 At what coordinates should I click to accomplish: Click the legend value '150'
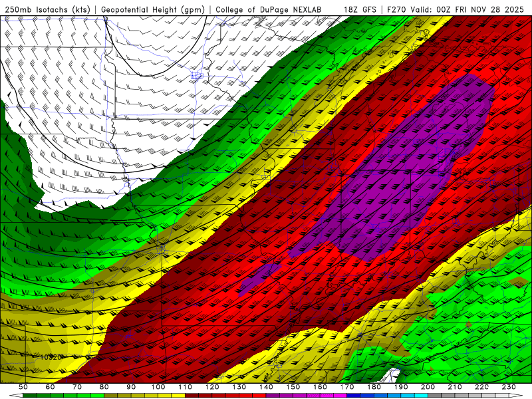pos(293,387)
